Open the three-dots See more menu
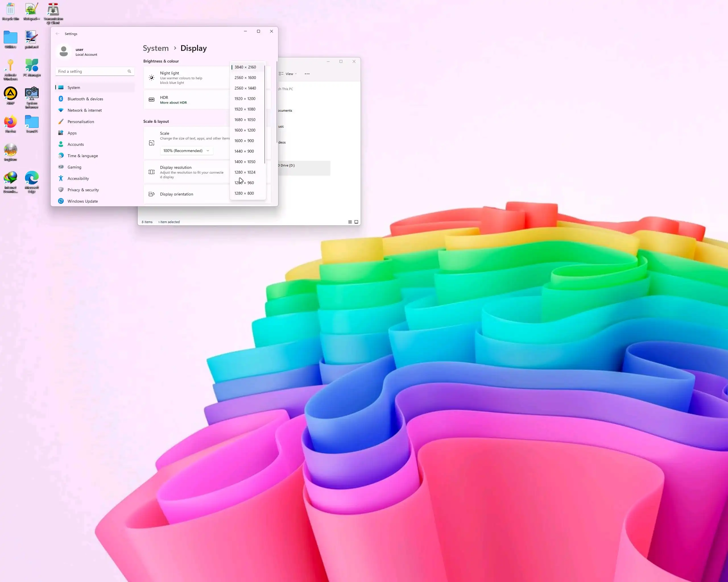The image size is (728, 582). pos(307,74)
